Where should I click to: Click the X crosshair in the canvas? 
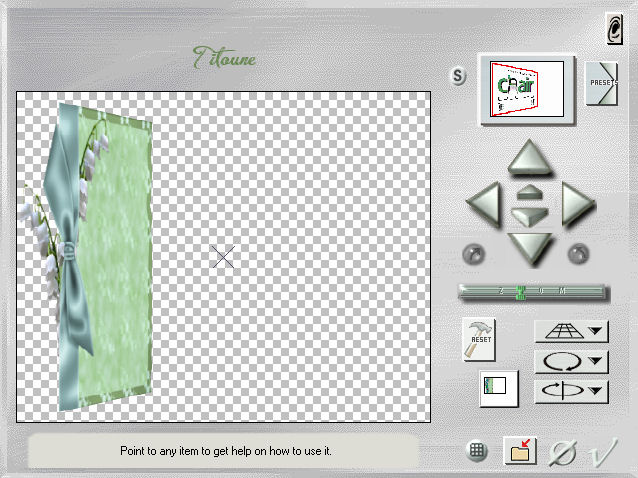click(x=223, y=257)
